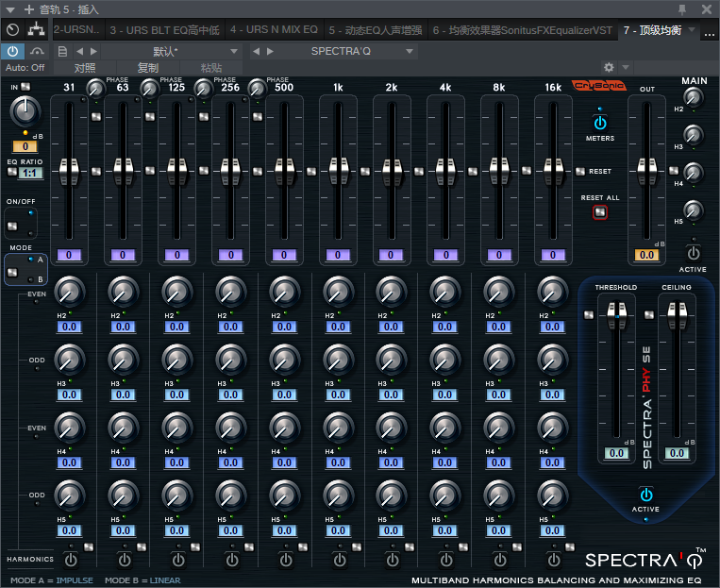Screen dimensions: 720x588
Task: Switch to 5 - 动态EQ人声增强 tab
Action: pyautogui.click(x=376, y=30)
